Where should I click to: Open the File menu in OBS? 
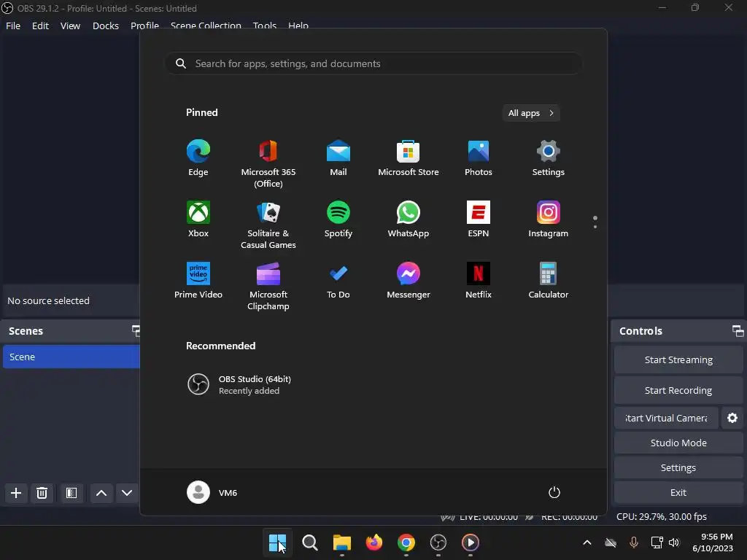tap(13, 26)
